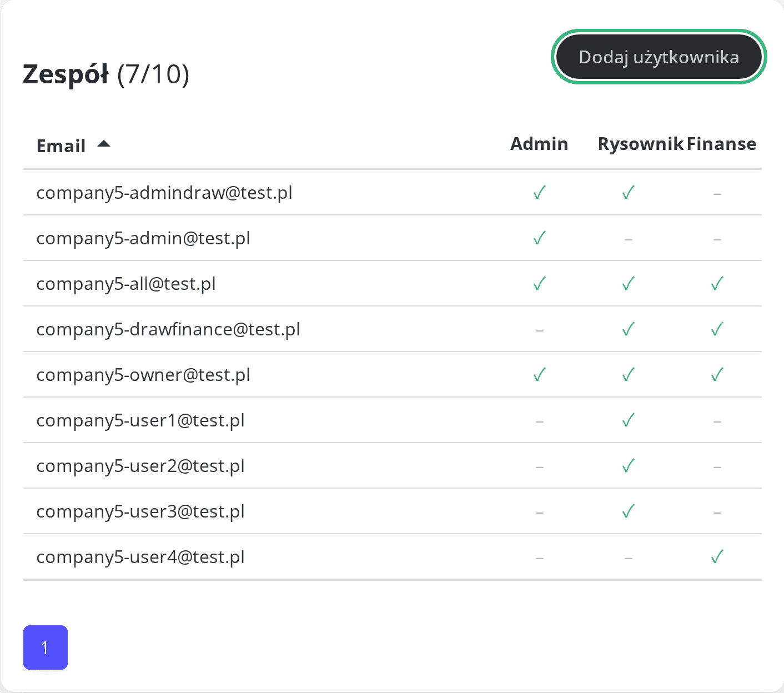Select the Admin column header
This screenshot has width=784, height=693.
pos(539,144)
